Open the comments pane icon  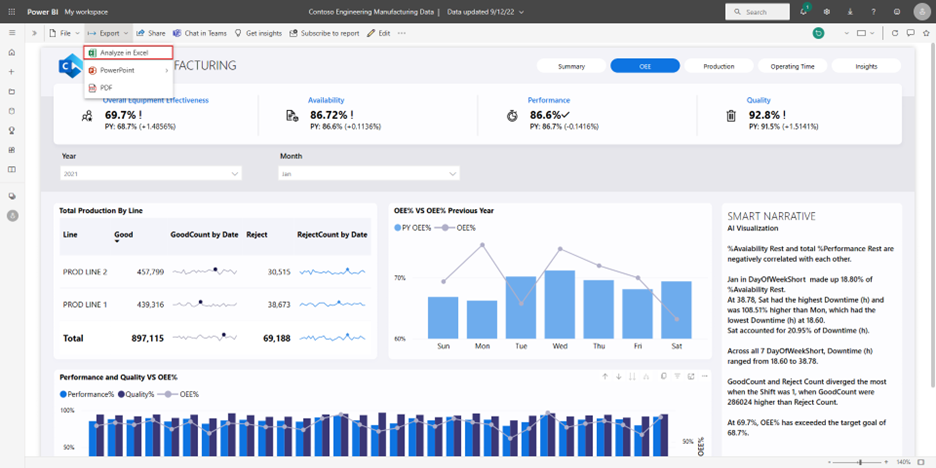910,33
